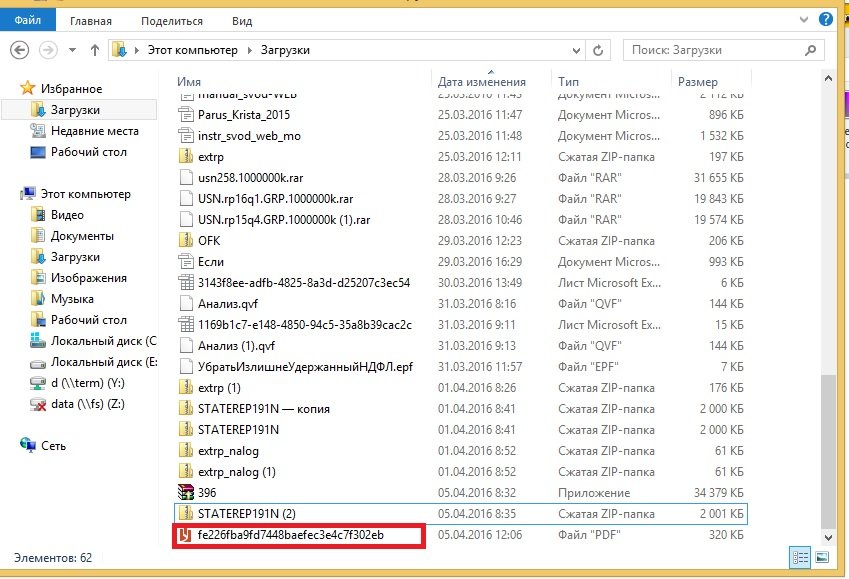Switch to the Вид ribbon tab
849x579 pixels.
242,21
